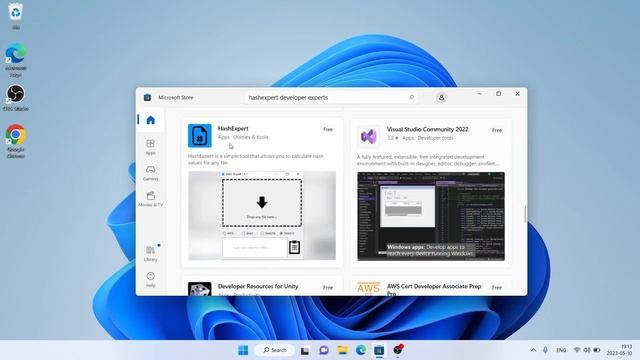Open Developer Resources for Unity title

pos(258,286)
